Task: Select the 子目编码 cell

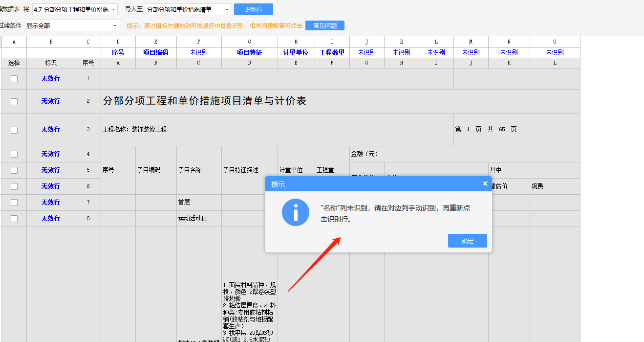Action: click(156, 170)
